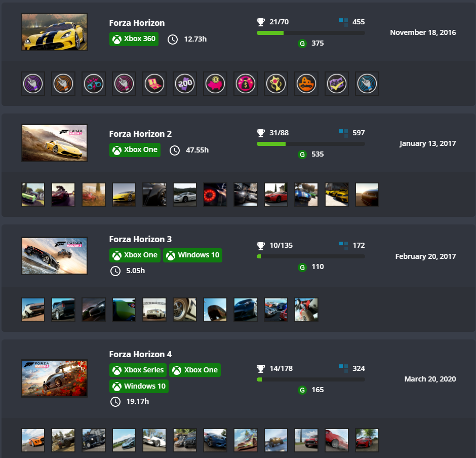Screen dimensions: 476x458
Task: Open Horizon 3 black pickup truck achievement
Action: (63, 310)
